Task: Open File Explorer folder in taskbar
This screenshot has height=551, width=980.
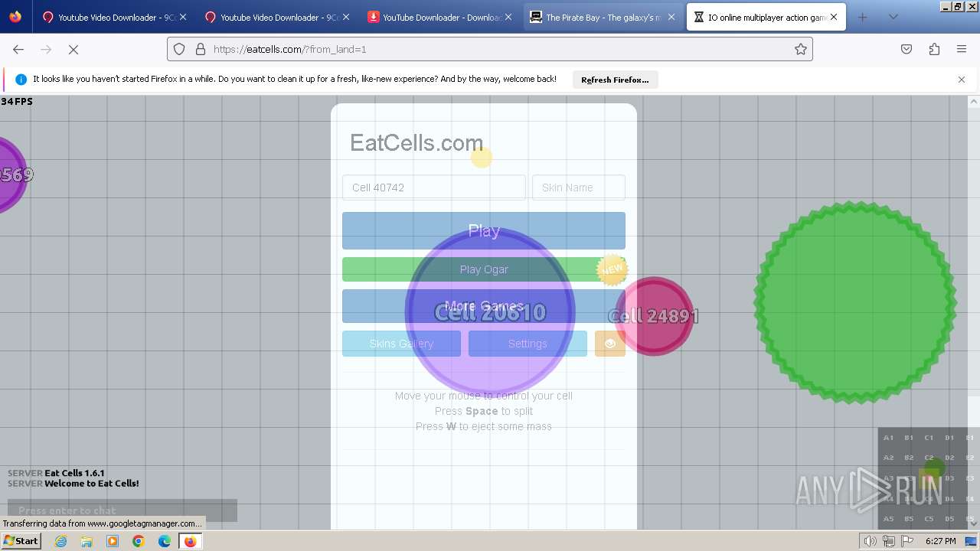Action: coord(87,541)
